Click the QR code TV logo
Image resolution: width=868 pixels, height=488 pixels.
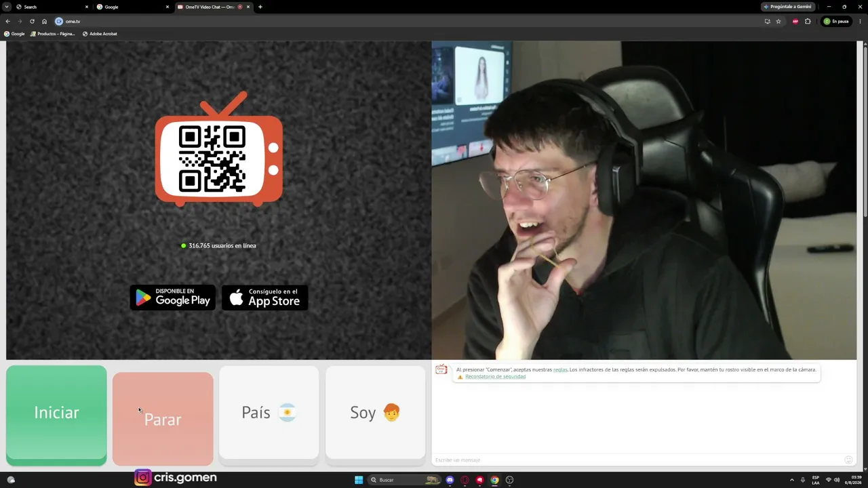tap(218, 149)
